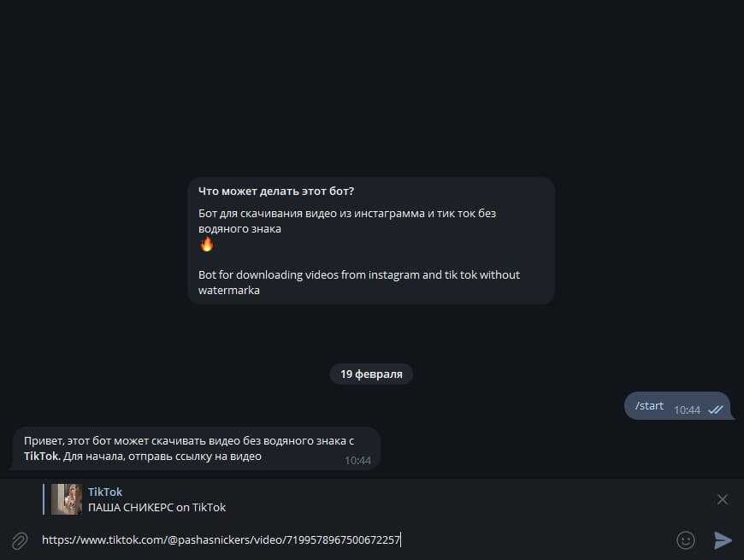Viewport: 744px width, 560px height.
Task: Select the sent /start message bubble
Action: click(x=650, y=405)
